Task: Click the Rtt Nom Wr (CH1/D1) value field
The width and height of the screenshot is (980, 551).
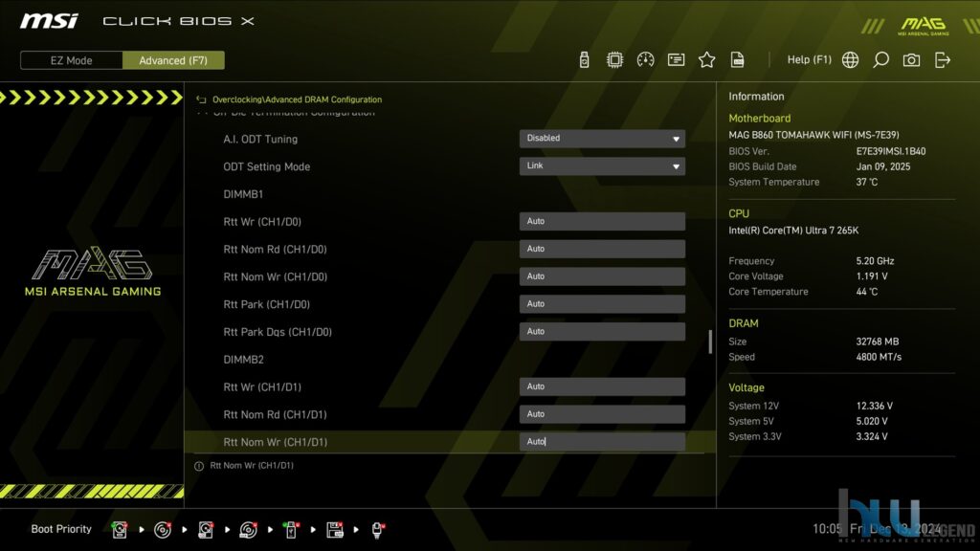Action: pos(602,441)
